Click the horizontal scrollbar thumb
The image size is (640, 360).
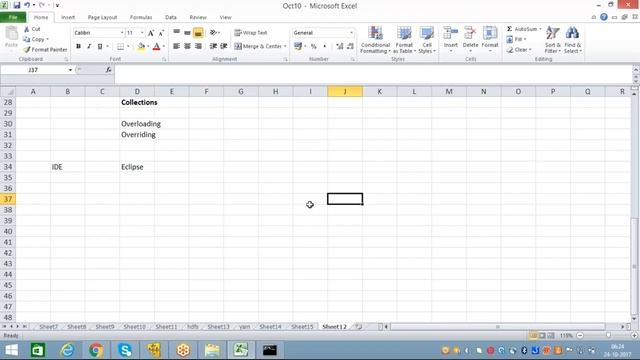point(498,327)
